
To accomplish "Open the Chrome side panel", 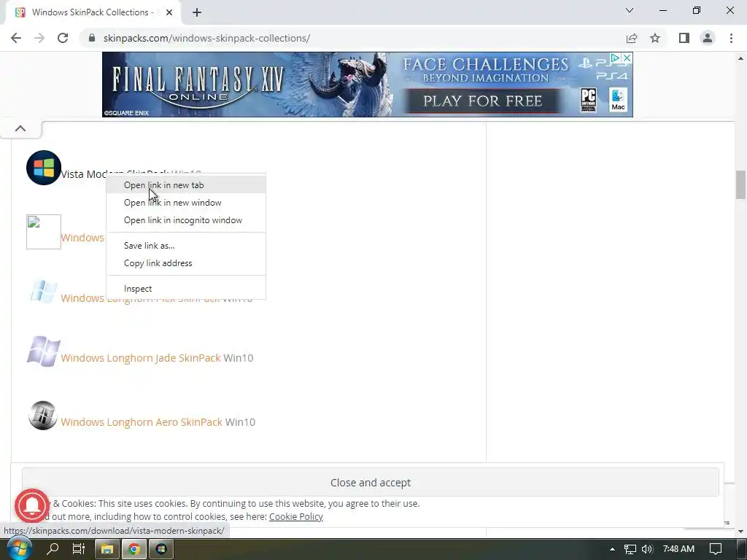I will [684, 38].
